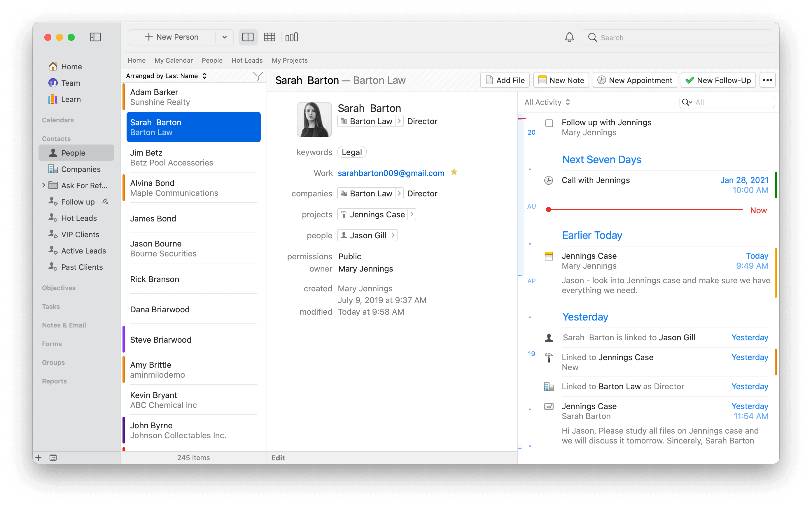Click the gold star next to email
Image resolution: width=812 pixels, height=507 pixels.
pyautogui.click(x=454, y=172)
